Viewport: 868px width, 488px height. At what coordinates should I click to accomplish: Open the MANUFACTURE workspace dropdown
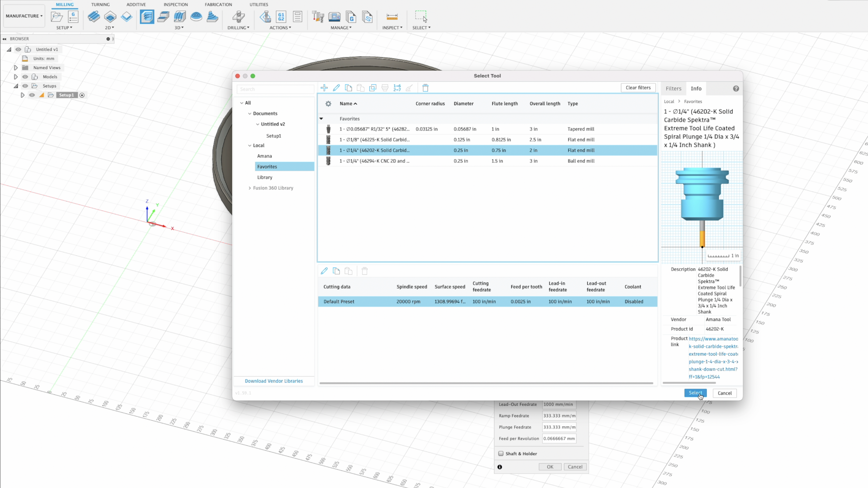click(x=24, y=16)
